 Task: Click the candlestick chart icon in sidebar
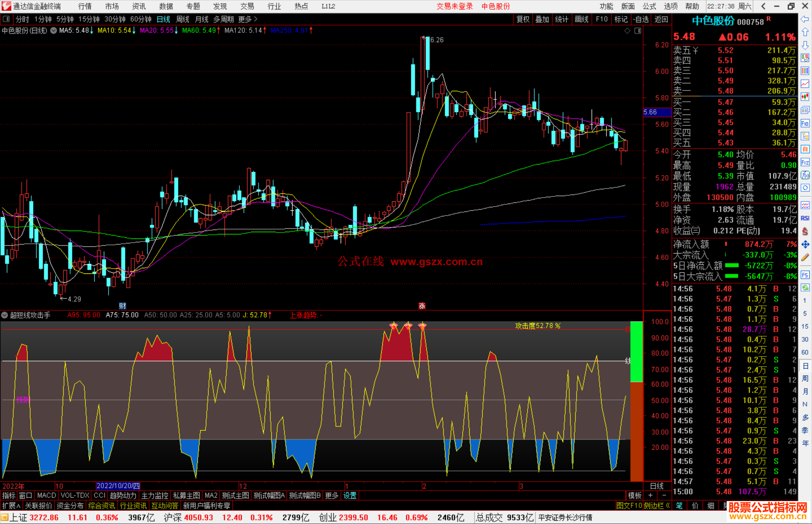805,97
